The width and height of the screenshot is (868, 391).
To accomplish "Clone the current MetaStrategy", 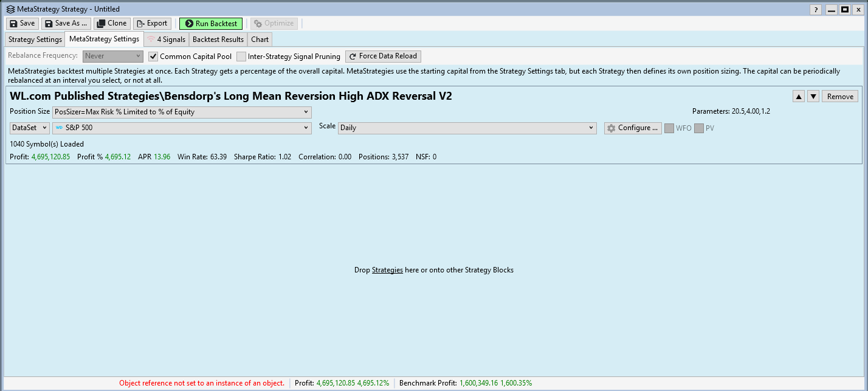I will tap(112, 23).
